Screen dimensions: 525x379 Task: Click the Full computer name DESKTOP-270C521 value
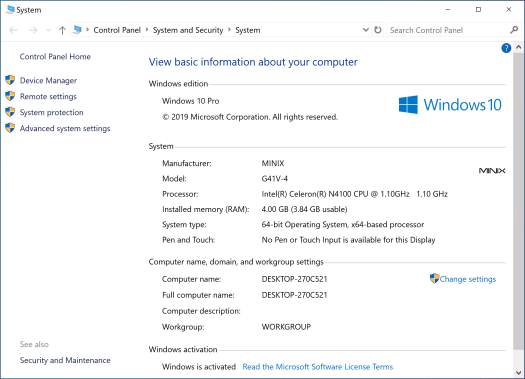tap(294, 295)
